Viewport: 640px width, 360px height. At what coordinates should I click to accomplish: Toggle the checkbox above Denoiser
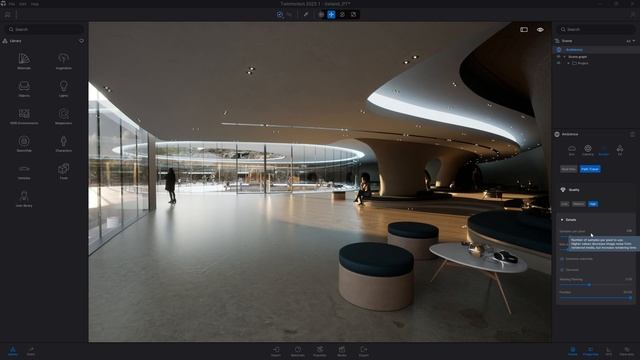pyautogui.click(x=562, y=259)
